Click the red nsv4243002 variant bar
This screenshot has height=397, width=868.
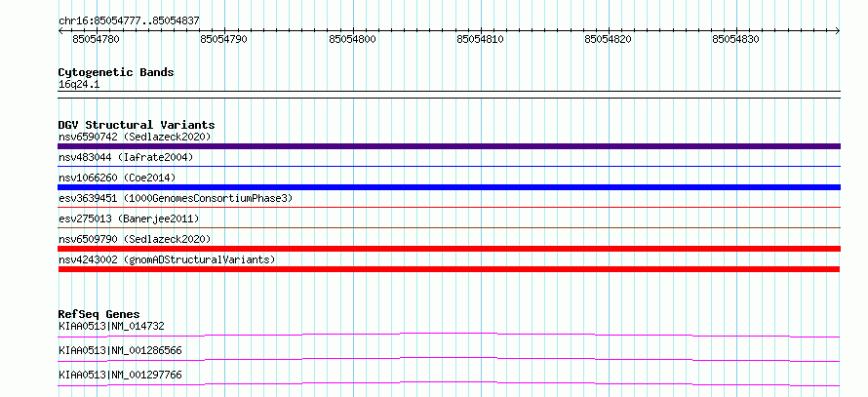point(449,269)
